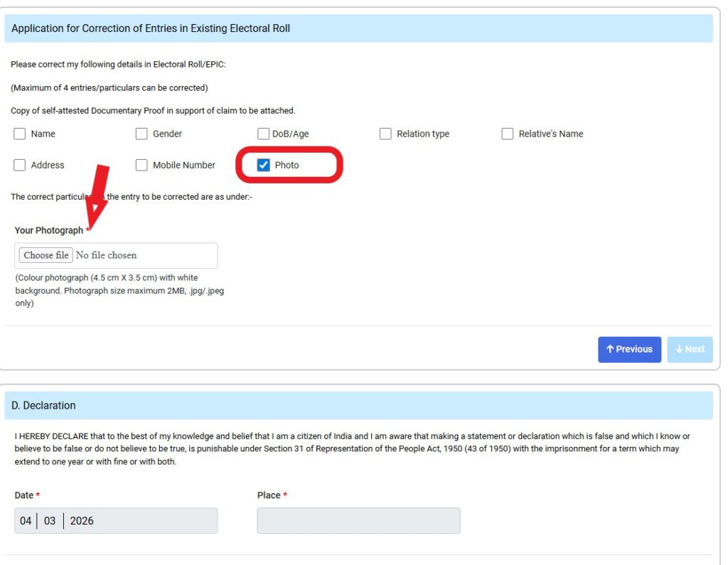Viewport: 728px width, 565px height.
Task: Enable the DoB/Age correction option
Action: [263, 134]
